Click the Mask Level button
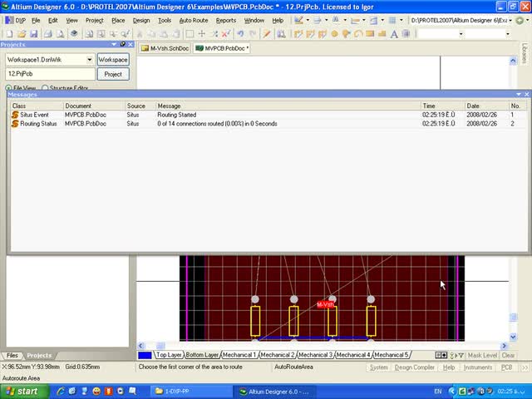This screenshot has height=399, width=532. pos(482,355)
